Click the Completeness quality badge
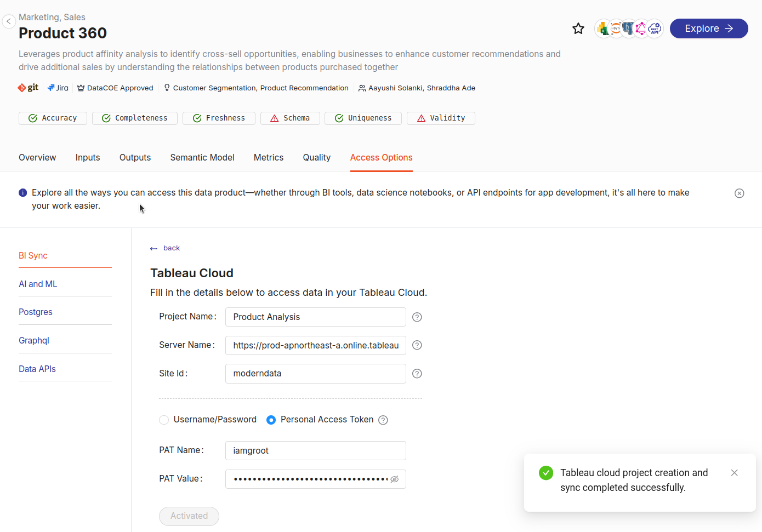This screenshot has height=532, width=762. (x=135, y=118)
